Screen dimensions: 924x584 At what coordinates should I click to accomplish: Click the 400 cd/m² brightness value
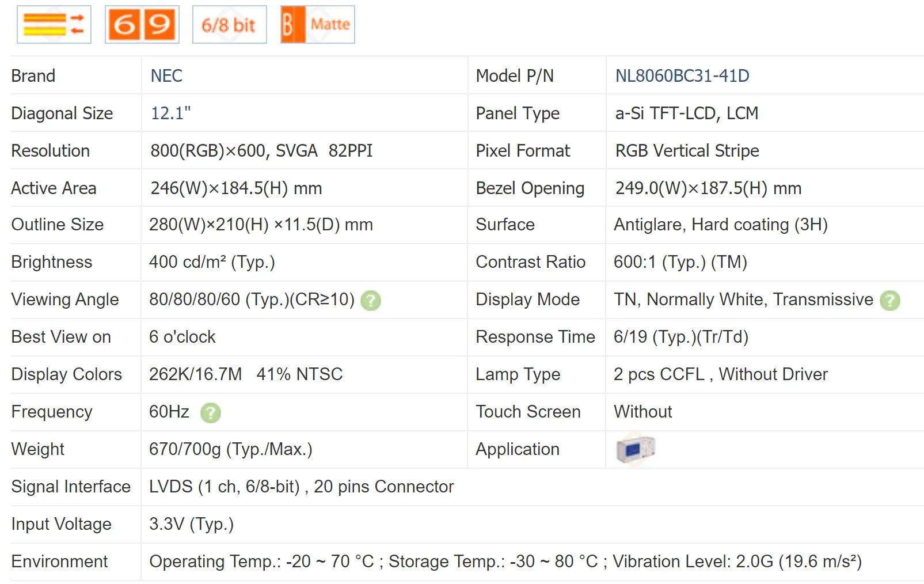tap(212, 262)
